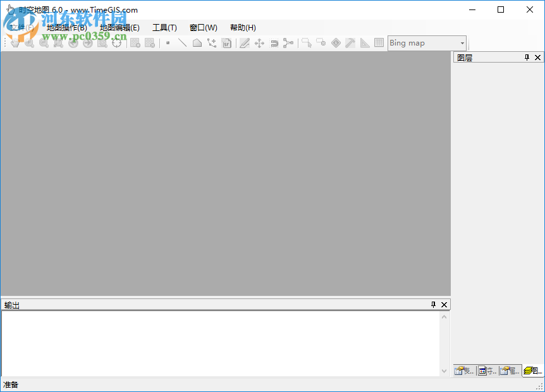545x392 pixels.
Task: Select the polygon drawing tool
Action: coord(197,42)
